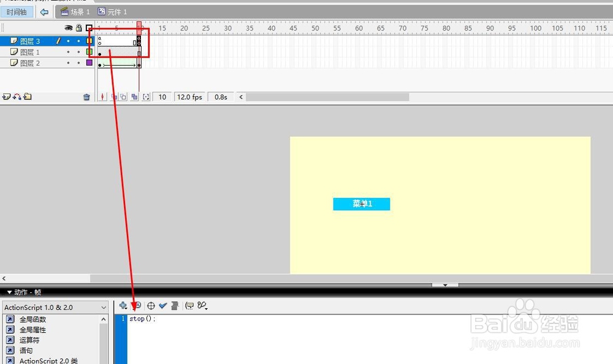Image resolution: width=613 pixels, height=364 pixels.
Task: Toggle lock dot for 图层 3
Action: tap(78, 41)
